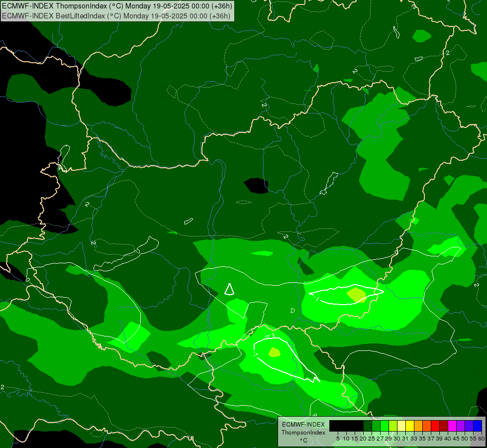This screenshot has height=448, width=487.
Task: Pick the dark red 39–40 legend swatch
Action: (444, 426)
